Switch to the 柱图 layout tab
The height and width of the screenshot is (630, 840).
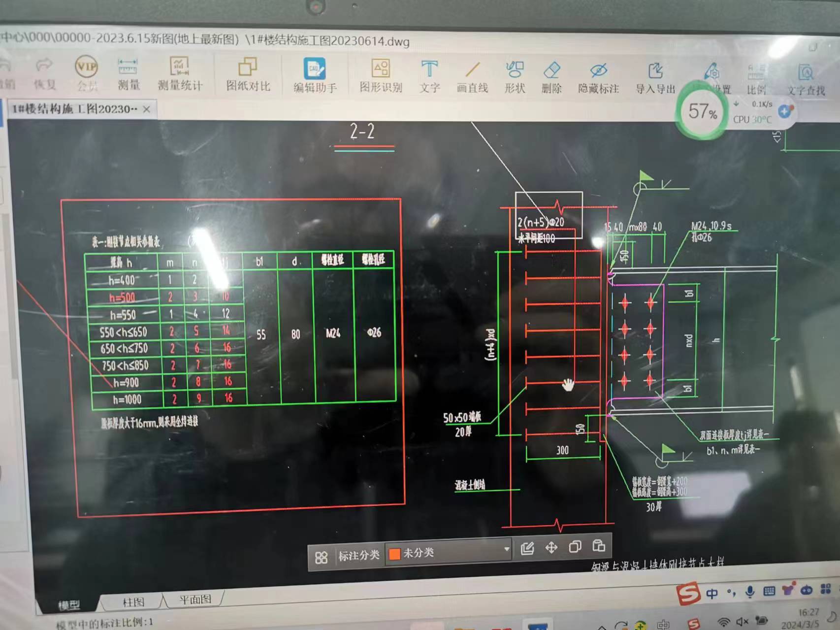click(133, 602)
